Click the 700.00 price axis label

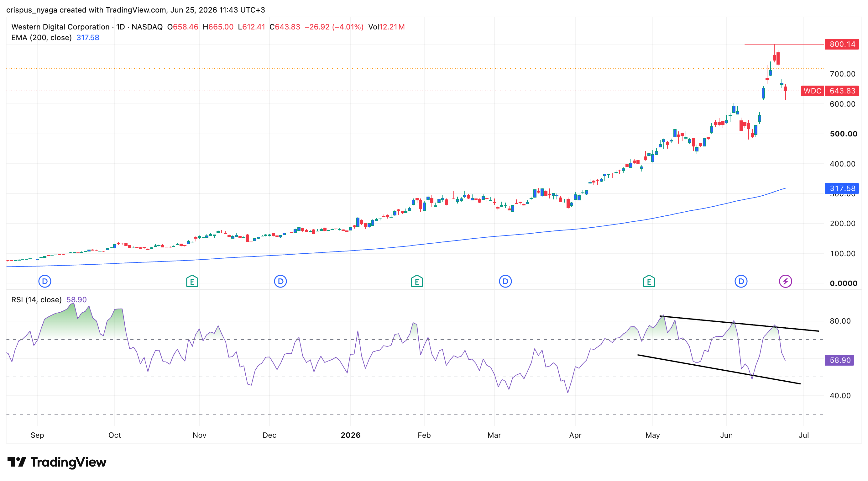(x=842, y=74)
